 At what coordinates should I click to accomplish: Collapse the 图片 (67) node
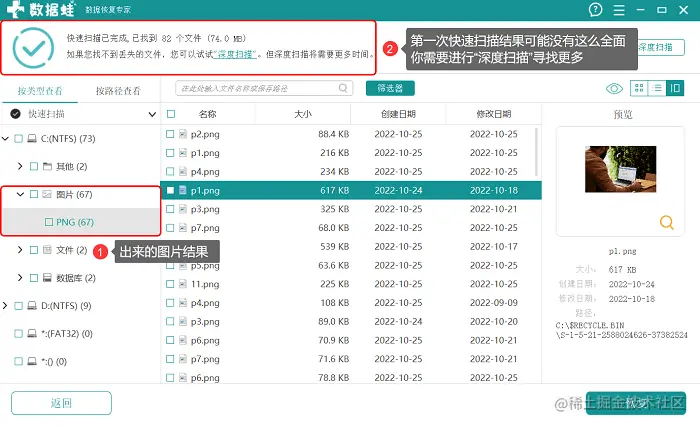tap(20, 194)
